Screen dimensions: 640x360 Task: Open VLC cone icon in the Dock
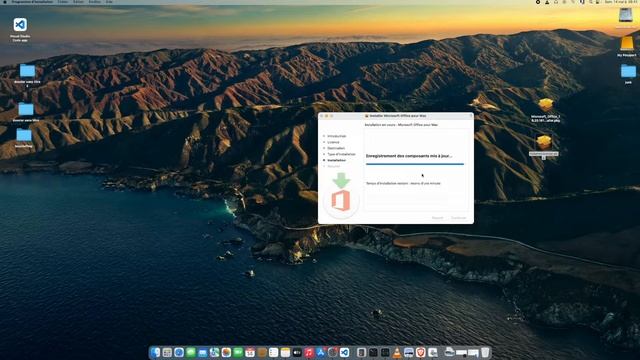tap(397, 352)
